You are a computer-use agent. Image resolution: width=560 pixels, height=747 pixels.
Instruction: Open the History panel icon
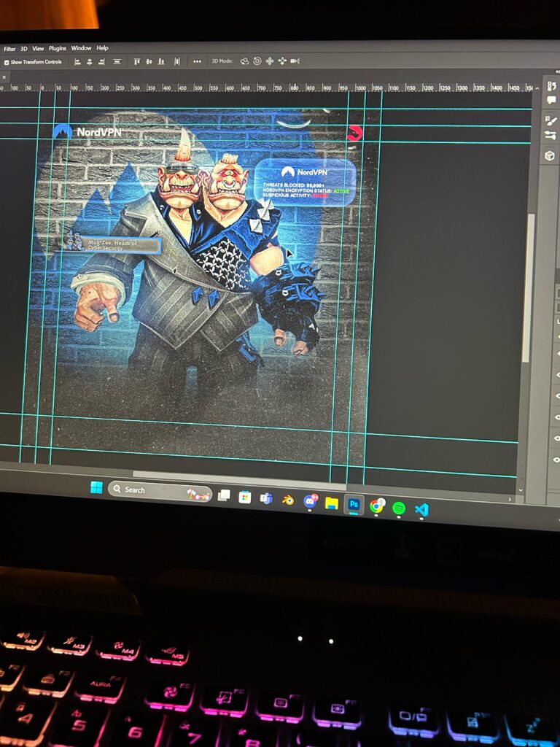click(551, 86)
